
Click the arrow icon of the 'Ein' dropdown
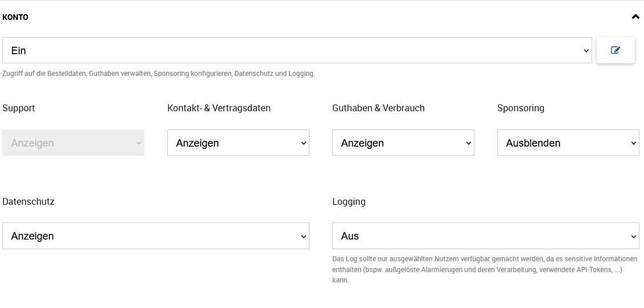586,51
